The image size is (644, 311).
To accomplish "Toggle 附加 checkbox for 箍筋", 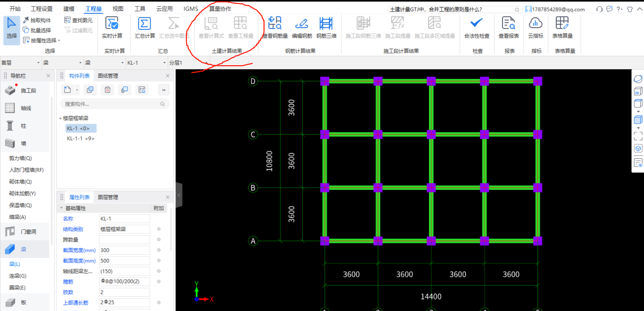I will pyautogui.click(x=159, y=281).
